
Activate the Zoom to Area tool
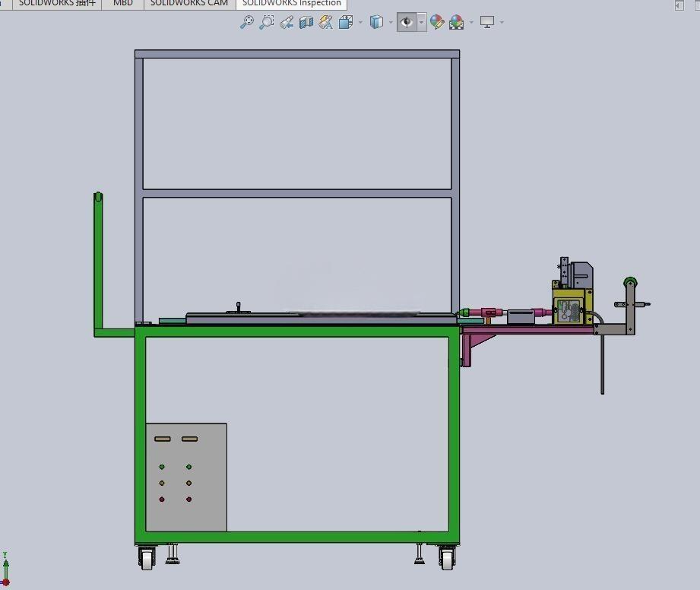coord(267,22)
